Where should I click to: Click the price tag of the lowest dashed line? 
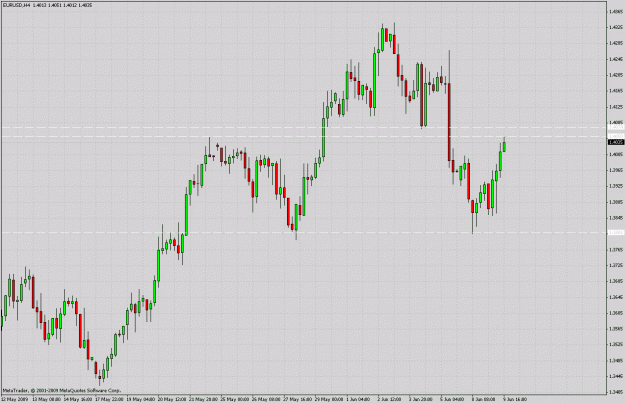(616, 232)
